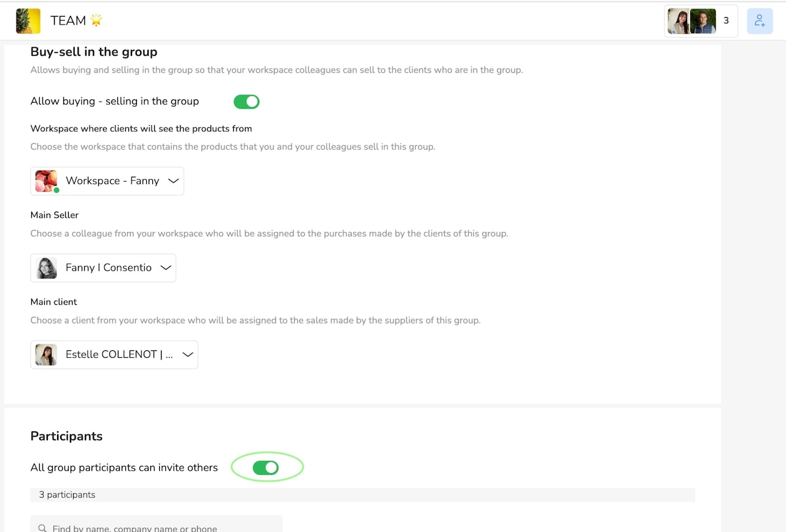Click the Fanny Consentio profile photo
The height and width of the screenshot is (532, 786).
pyautogui.click(x=46, y=268)
